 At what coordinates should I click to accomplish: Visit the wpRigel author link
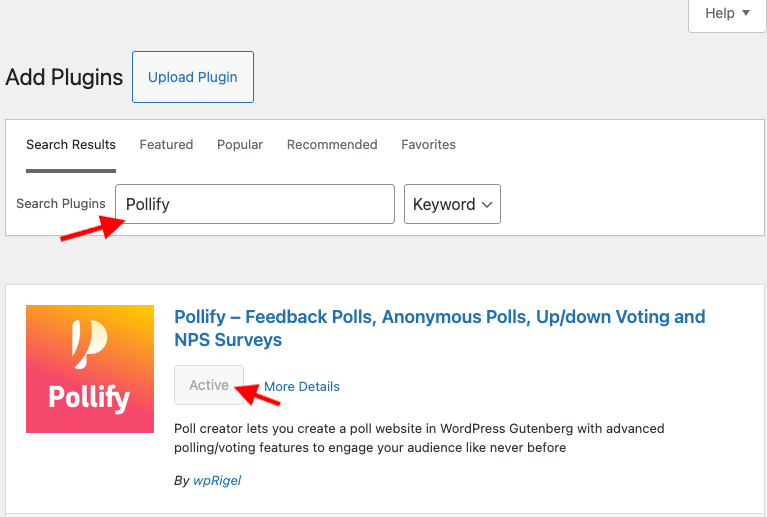216,480
